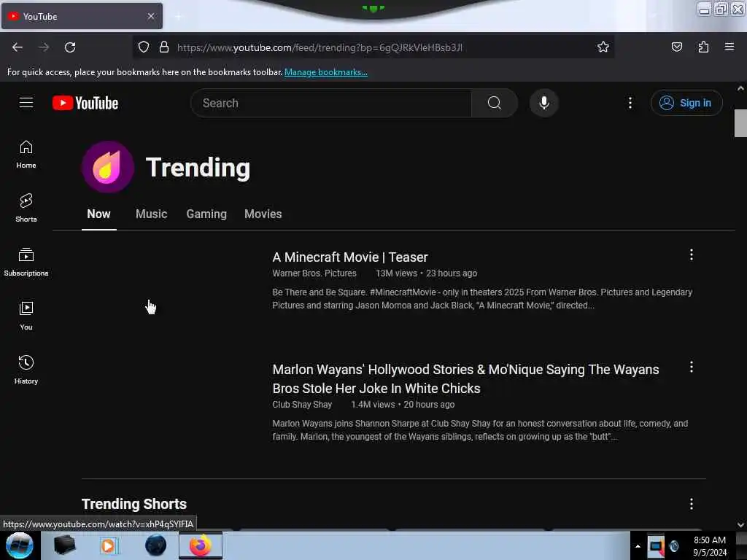747x560 pixels.
Task: Open the Windows Start button
Action: [x=20, y=545]
